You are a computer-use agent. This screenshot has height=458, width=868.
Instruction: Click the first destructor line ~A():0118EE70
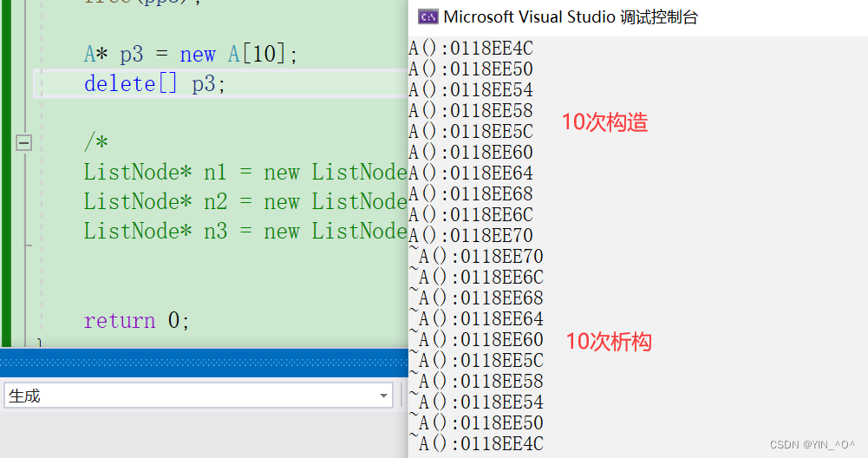(476, 256)
